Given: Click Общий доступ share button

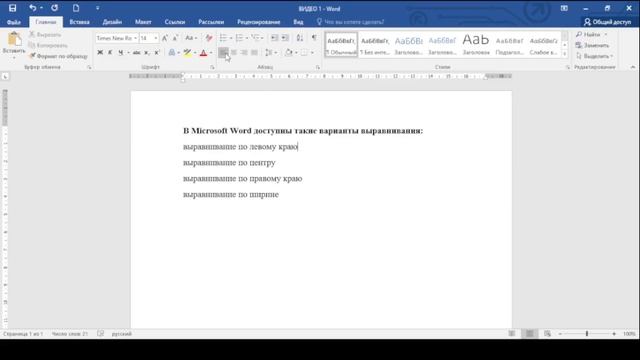Looking at the screenshot, I should pyautogui.click(x=607, y=22).
